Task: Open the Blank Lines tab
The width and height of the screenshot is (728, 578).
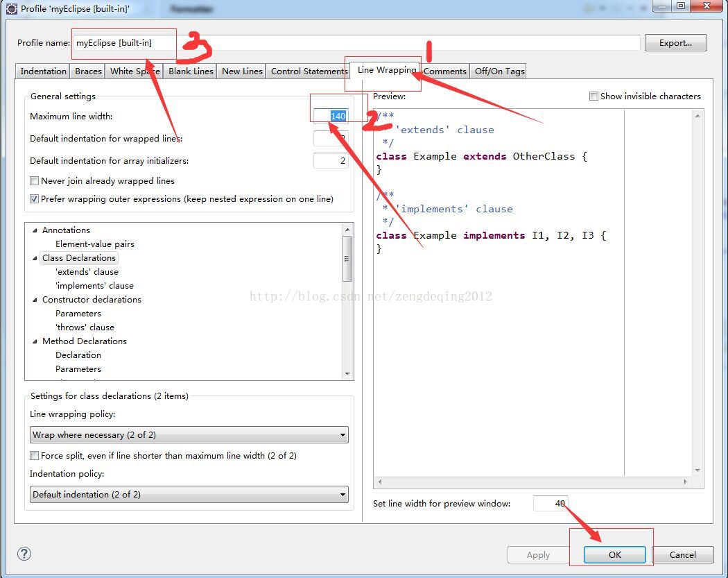Action: tap(191, 71)
